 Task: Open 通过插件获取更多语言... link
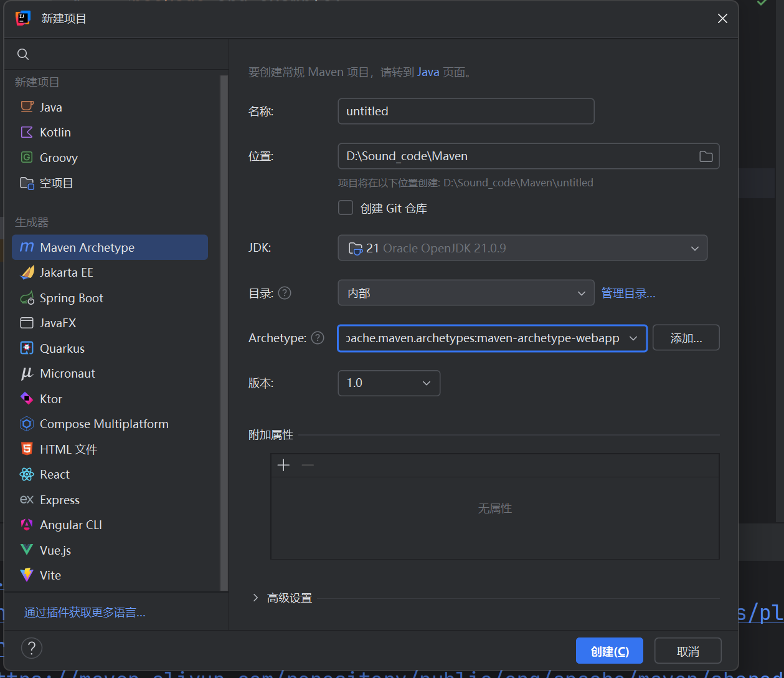[x=85, y=613]
